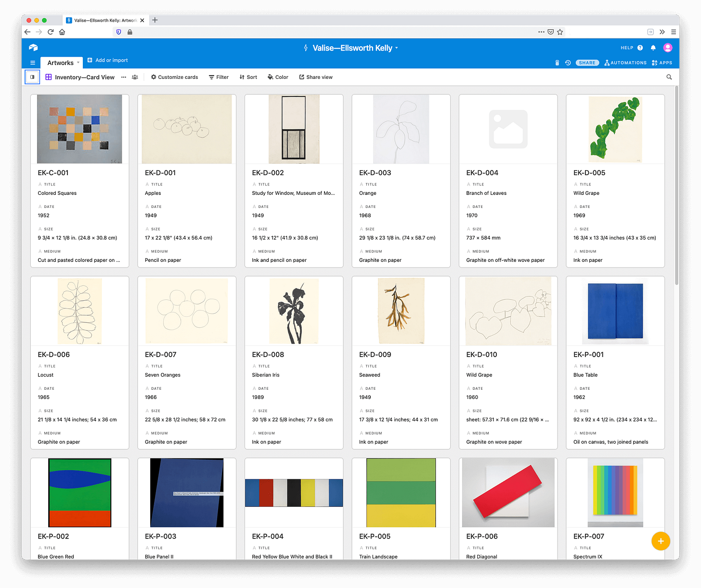Click the yellow add record button

coord(661,541)
